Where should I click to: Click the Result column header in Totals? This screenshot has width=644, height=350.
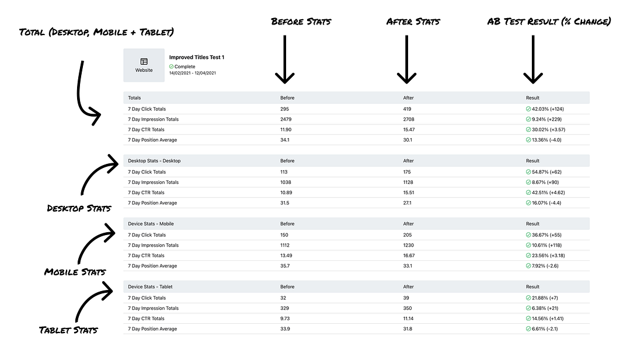pos(532,97)
